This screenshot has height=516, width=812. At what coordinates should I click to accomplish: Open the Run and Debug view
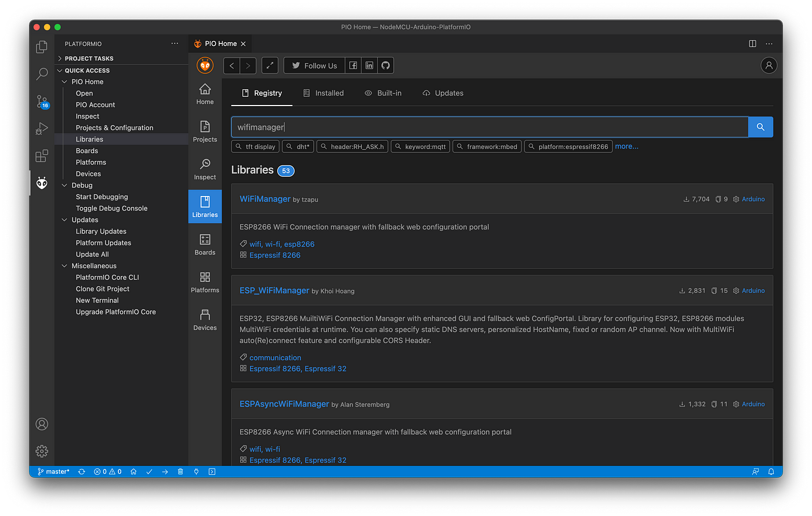click(42, 129)
